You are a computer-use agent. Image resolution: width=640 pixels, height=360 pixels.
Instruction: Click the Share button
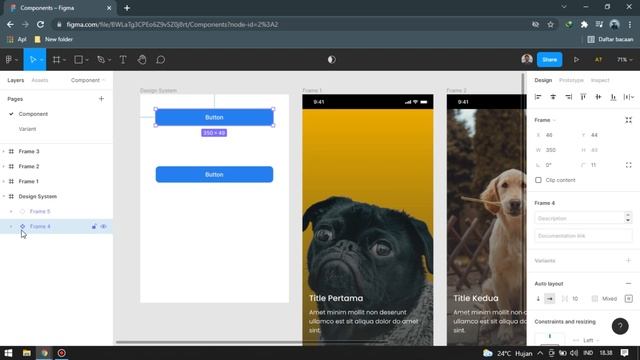point(549,60)
